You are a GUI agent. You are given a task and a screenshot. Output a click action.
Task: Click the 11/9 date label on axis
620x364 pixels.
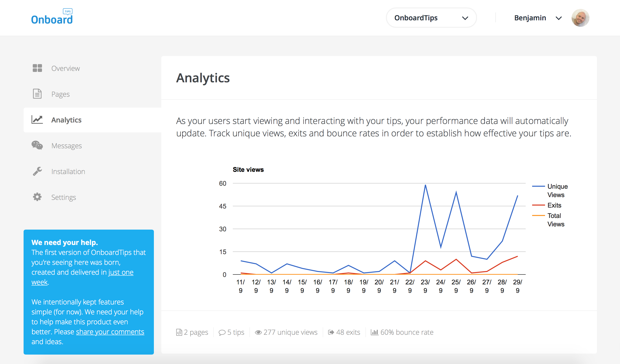(241, 286)
